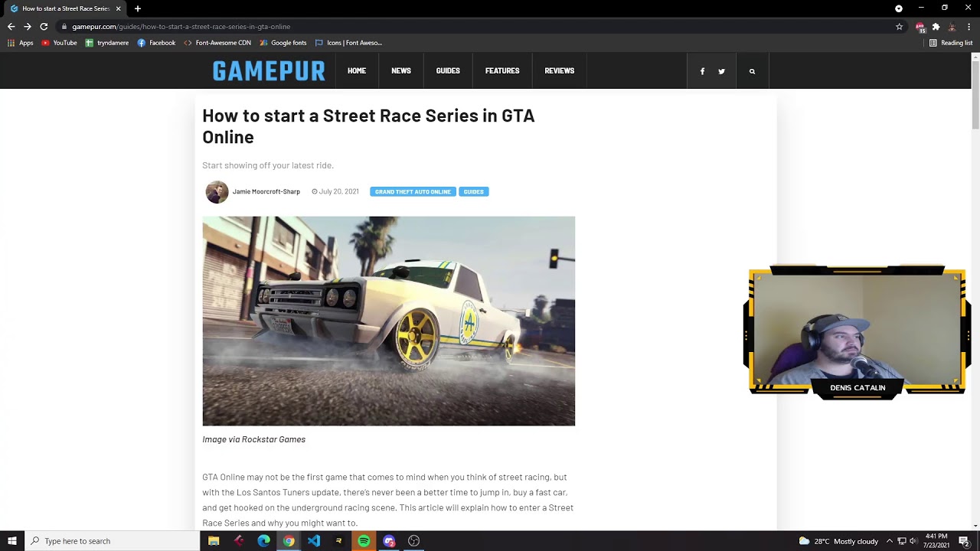Open the red extension icon with badge 15
Image resolution: width=980 pixels, height=551 pixels.
[x=920, y=27]
